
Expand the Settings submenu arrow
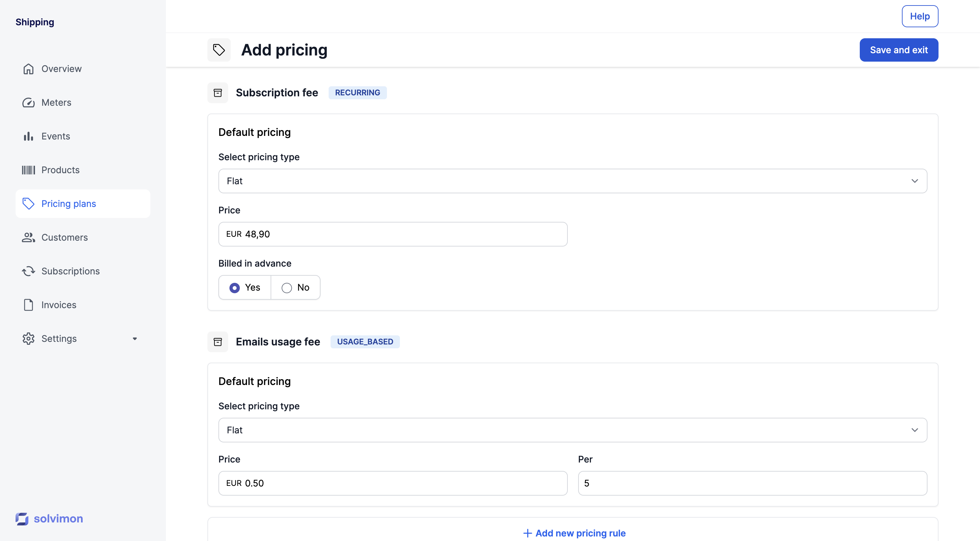click(x=135, y=339)
